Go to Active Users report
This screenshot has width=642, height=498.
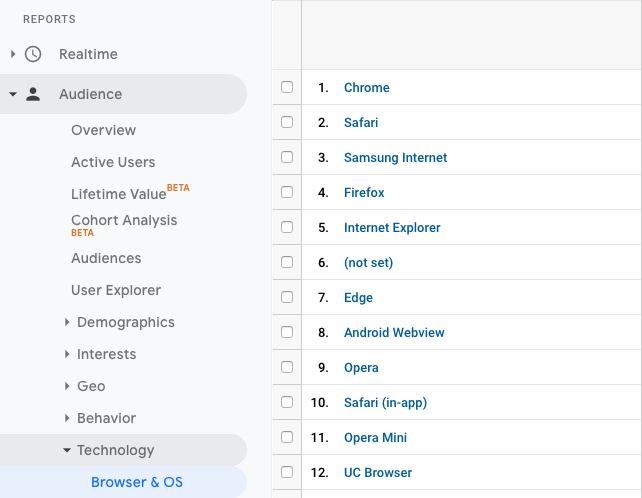click(x=113, y=162)
